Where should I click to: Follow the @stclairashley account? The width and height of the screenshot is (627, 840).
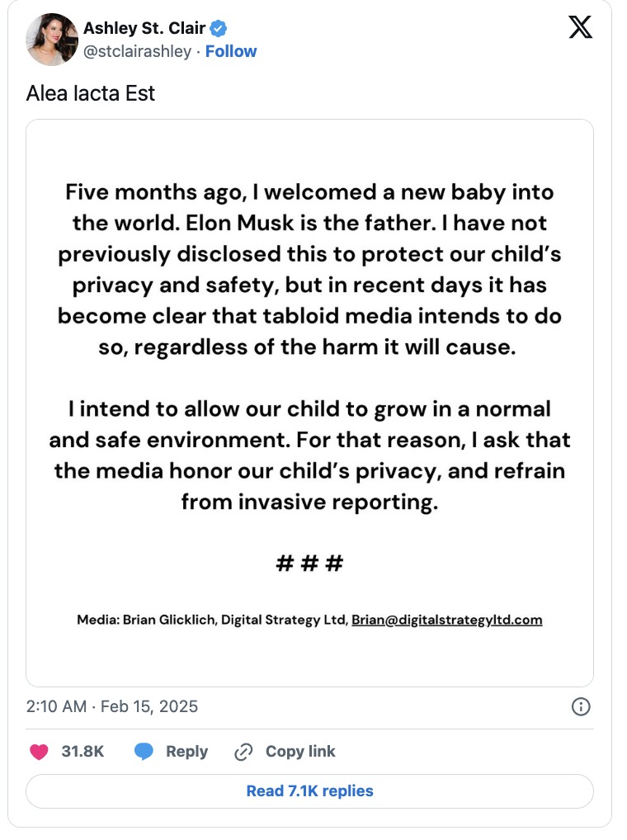(x=231, y=51)
